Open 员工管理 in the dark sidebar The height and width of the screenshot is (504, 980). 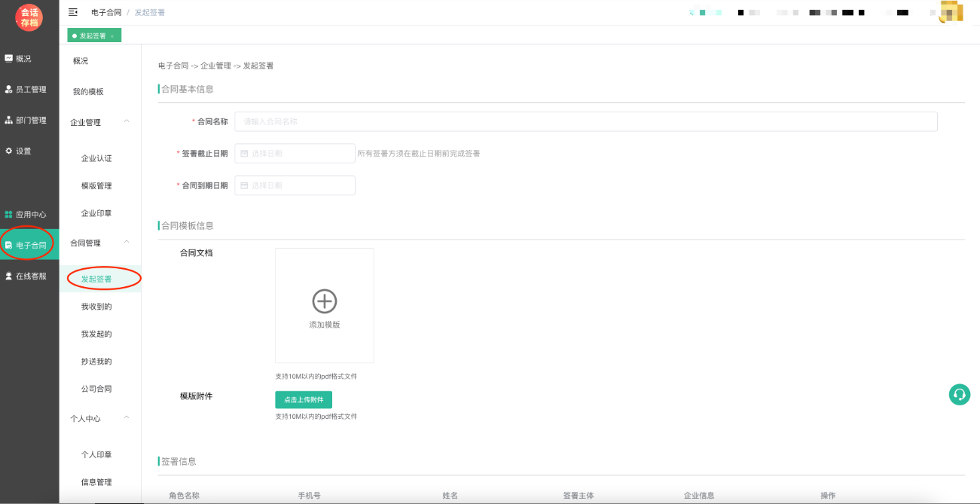pos(29,90)
